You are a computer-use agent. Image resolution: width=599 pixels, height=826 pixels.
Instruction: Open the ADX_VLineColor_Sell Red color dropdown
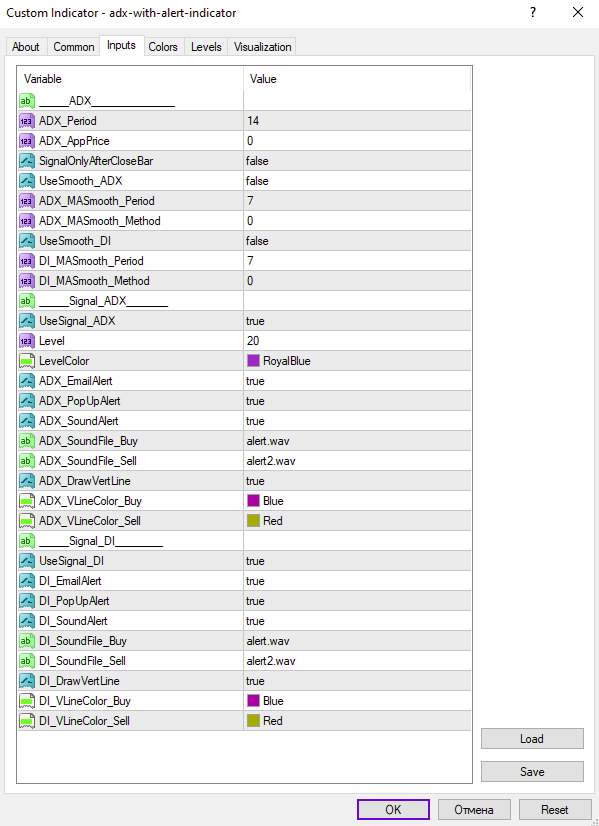(x=358, y=521)
